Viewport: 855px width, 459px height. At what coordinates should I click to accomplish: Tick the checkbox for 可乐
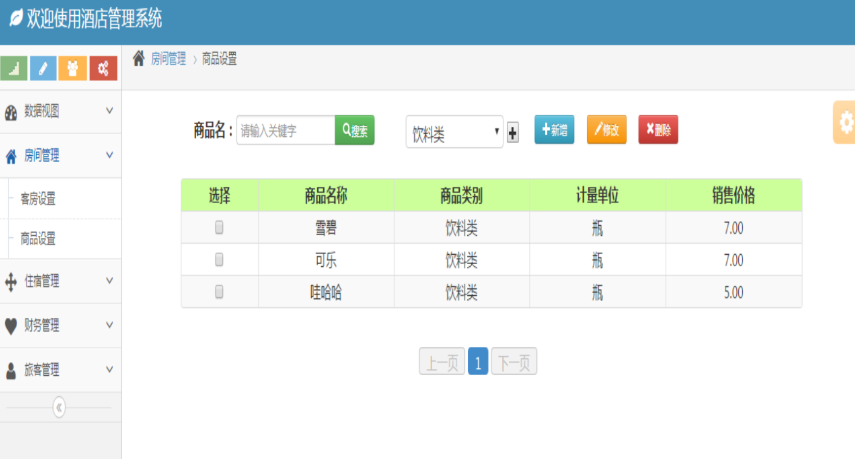(219, 259)
